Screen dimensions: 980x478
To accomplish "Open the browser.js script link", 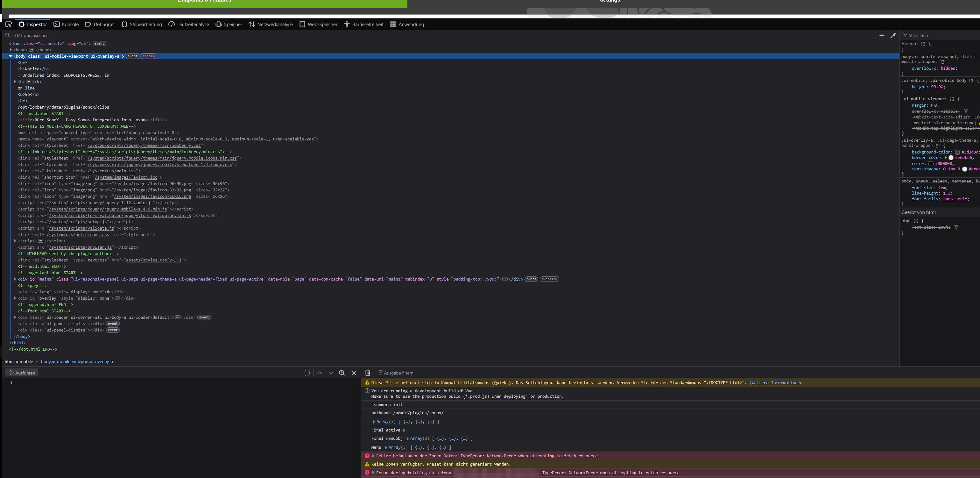I will 80,247.
